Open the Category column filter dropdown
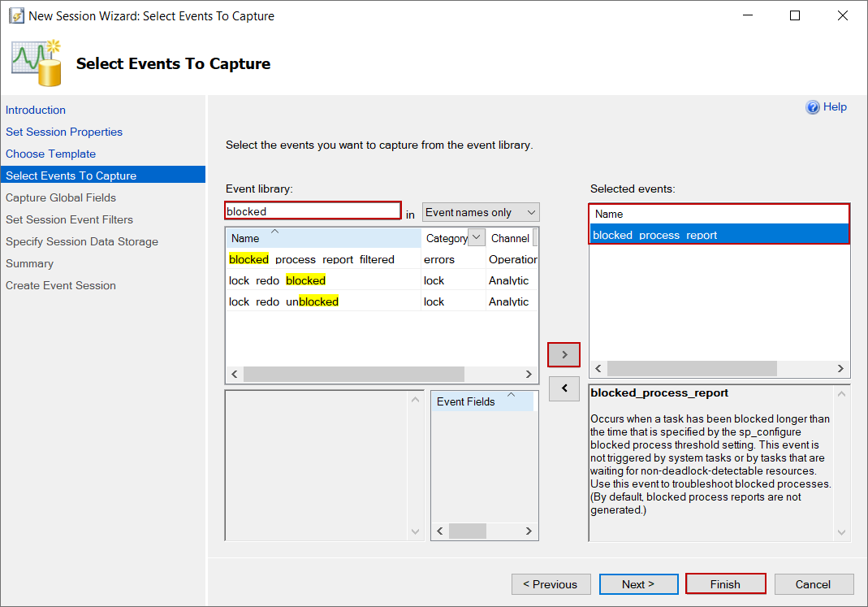The image size is (868, 607). point(477,238)
